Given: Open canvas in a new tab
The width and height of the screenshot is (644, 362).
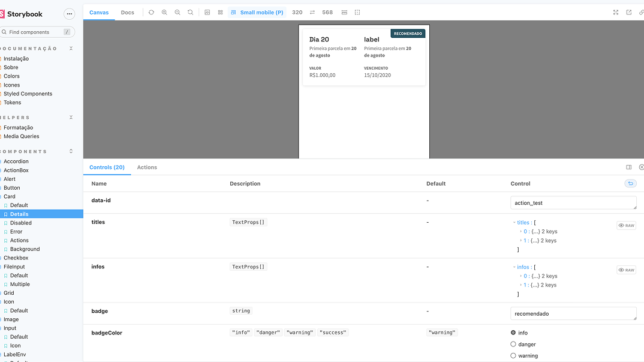Looking at the screenshot, I should pos(629,13).
